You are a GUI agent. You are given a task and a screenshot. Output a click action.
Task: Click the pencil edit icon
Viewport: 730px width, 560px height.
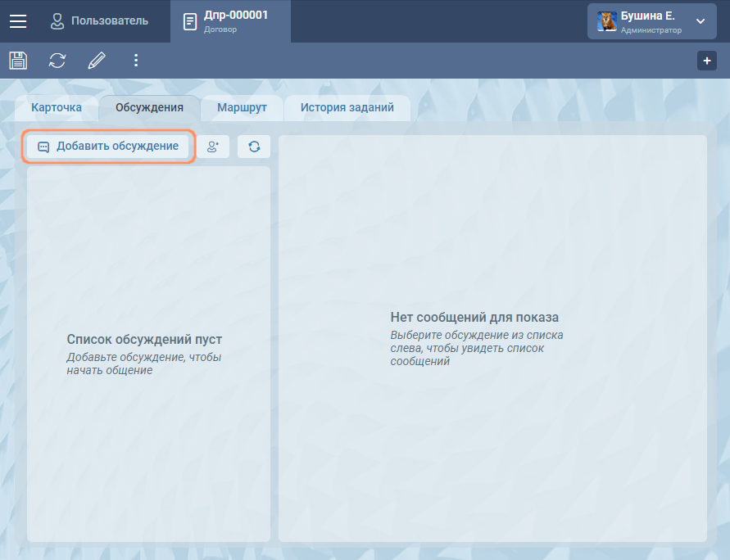pyautogui.click(x=97, y=61)
